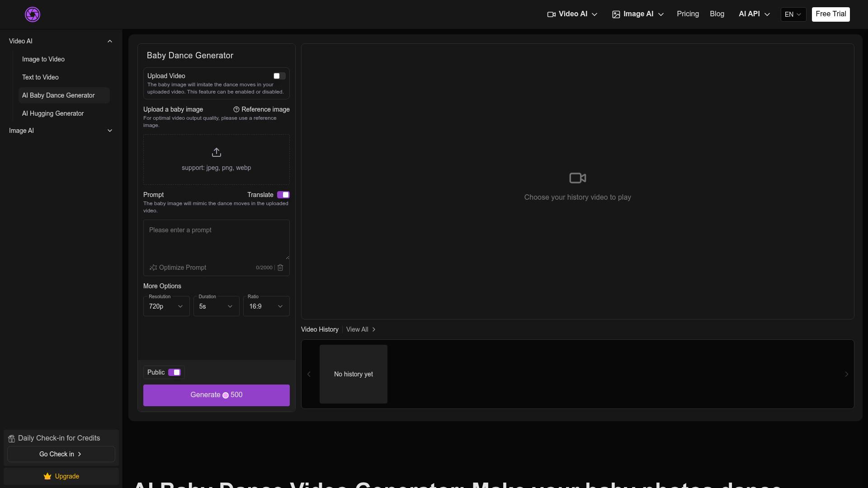Click the Generate 500 button
Screen dimensions: 868x488
pos(217,395)
